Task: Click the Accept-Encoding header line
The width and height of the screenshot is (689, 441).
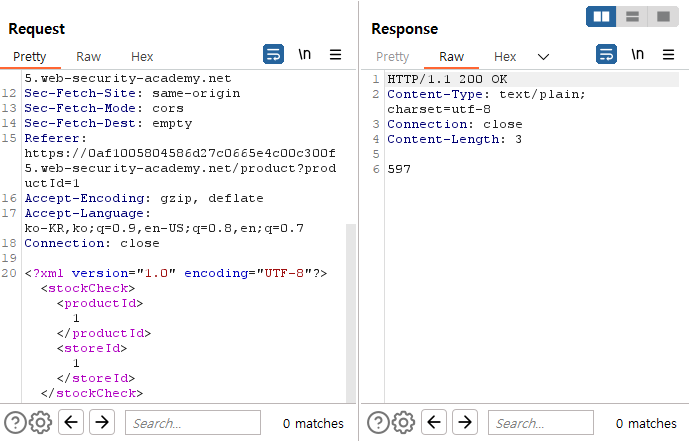Action: coord(144,198)
